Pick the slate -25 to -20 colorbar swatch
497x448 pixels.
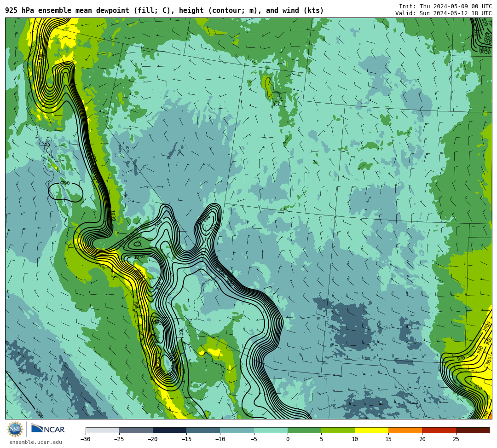coord(136,430)
